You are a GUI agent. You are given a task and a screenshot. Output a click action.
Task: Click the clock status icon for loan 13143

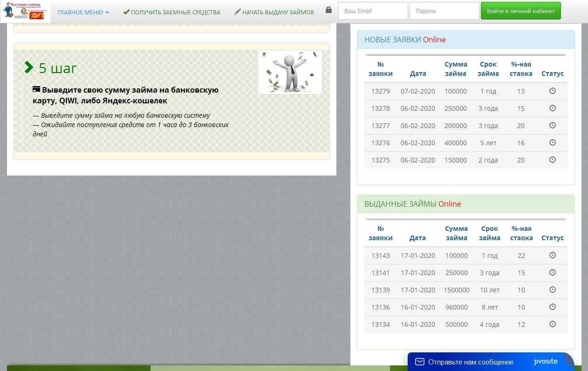click(x=553, y=255)
